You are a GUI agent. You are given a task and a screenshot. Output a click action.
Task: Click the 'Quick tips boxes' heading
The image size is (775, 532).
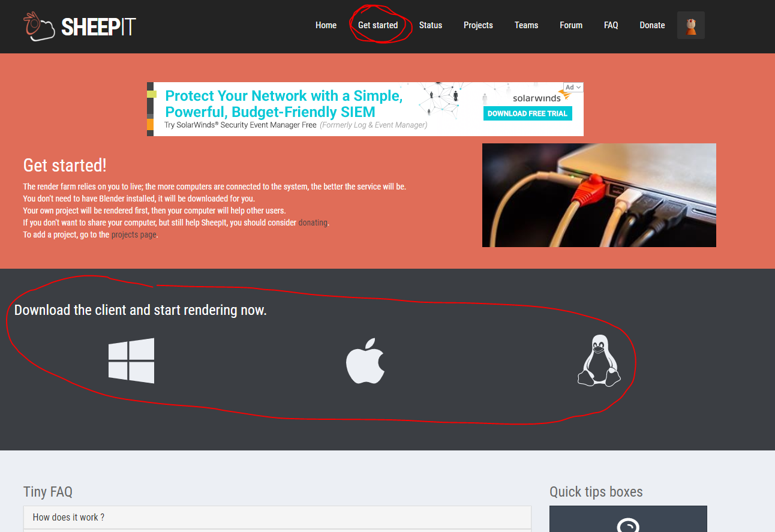tap(596, 492)
